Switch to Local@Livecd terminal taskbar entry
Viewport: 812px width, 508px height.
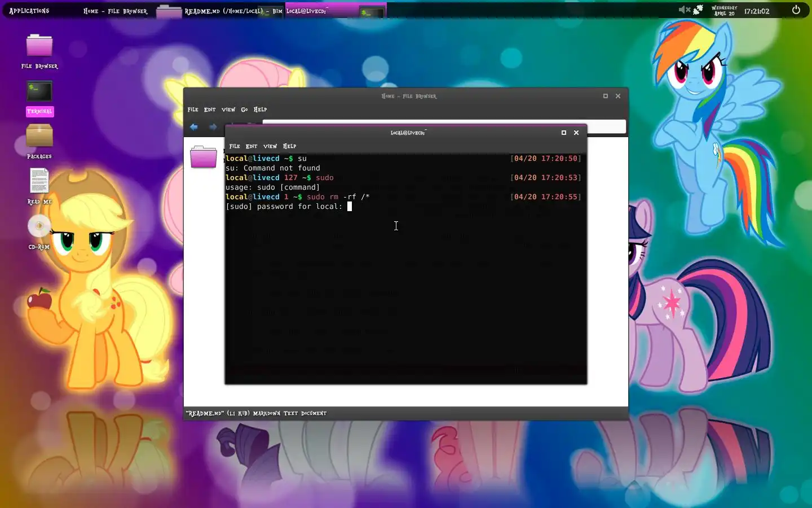point(335,11)
